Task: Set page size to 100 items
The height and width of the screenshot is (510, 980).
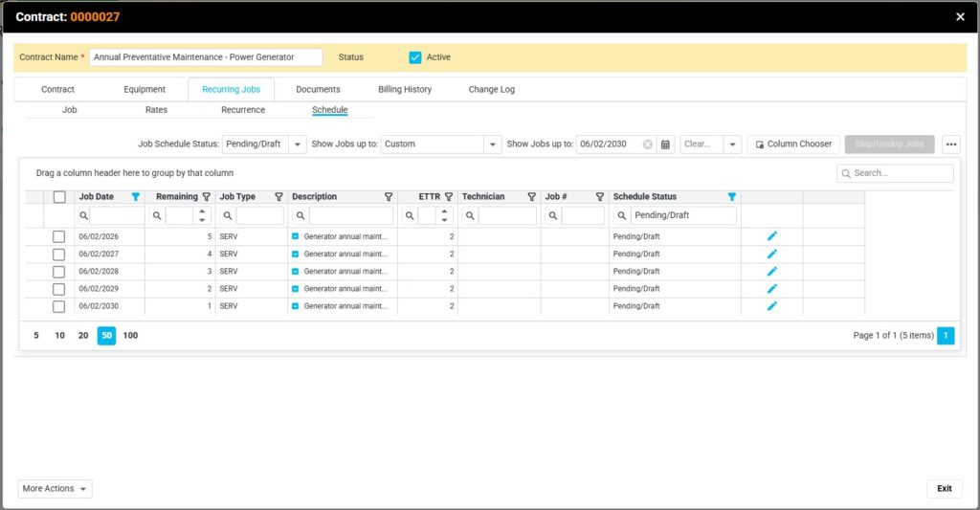Action: click(130, 336)
